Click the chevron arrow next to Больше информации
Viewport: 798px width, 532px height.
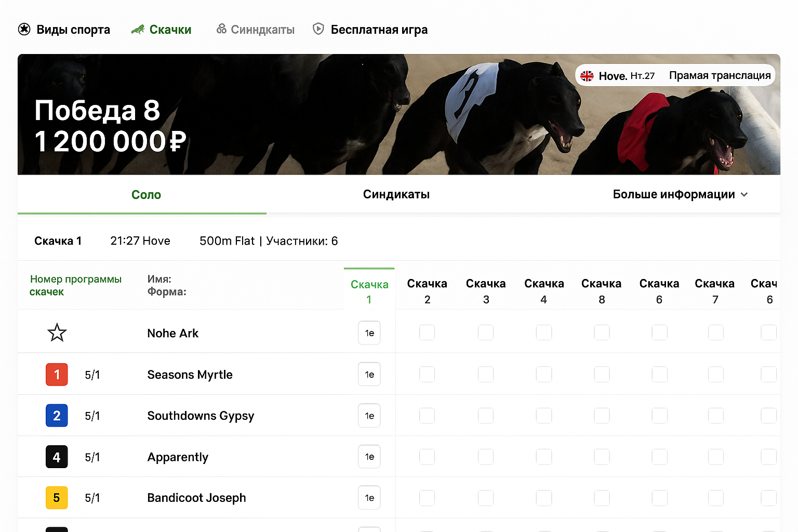pos(744,195)
